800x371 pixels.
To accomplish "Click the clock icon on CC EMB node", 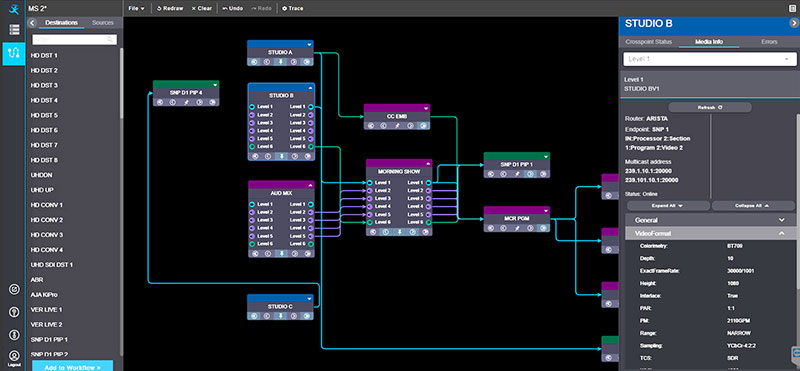I will tap(384, 126).
